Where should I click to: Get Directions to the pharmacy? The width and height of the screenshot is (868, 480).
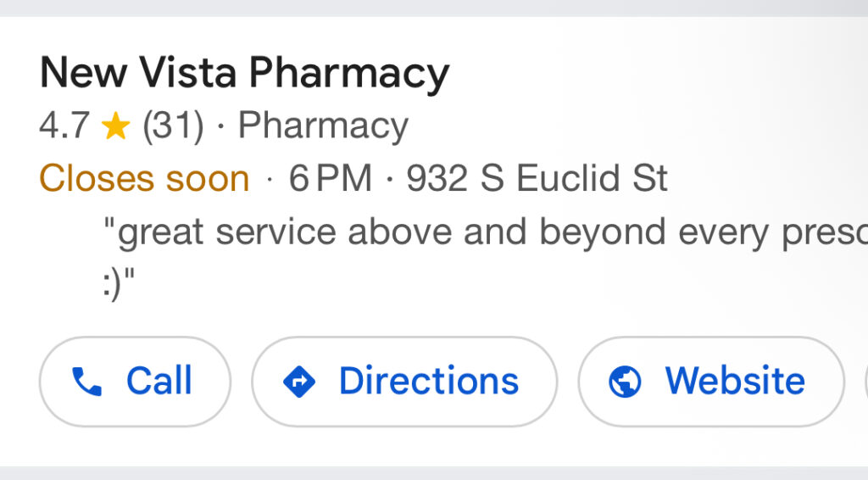pos(404,382)
